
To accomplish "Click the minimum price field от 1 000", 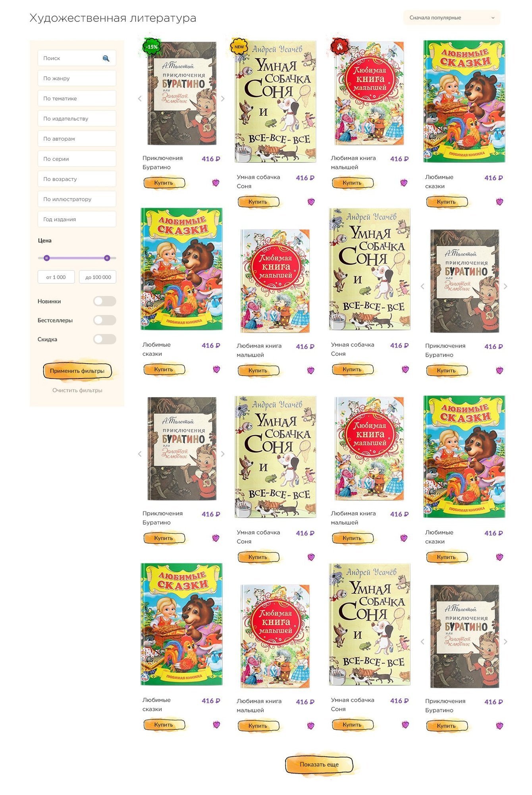I will 56,277.
